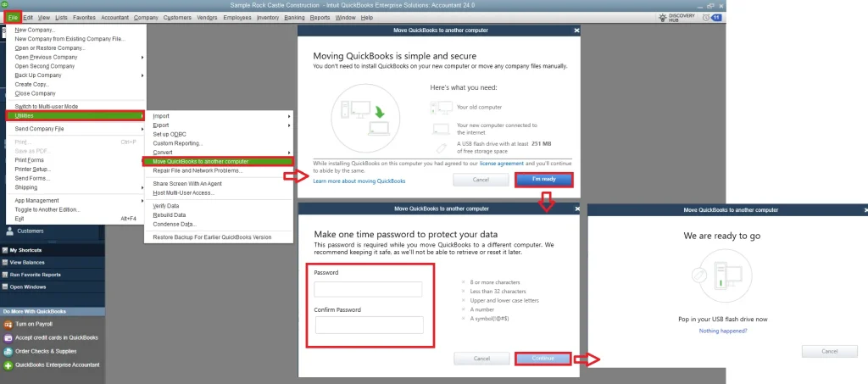Choose Host Multi-User Access entry

(183, 192)
